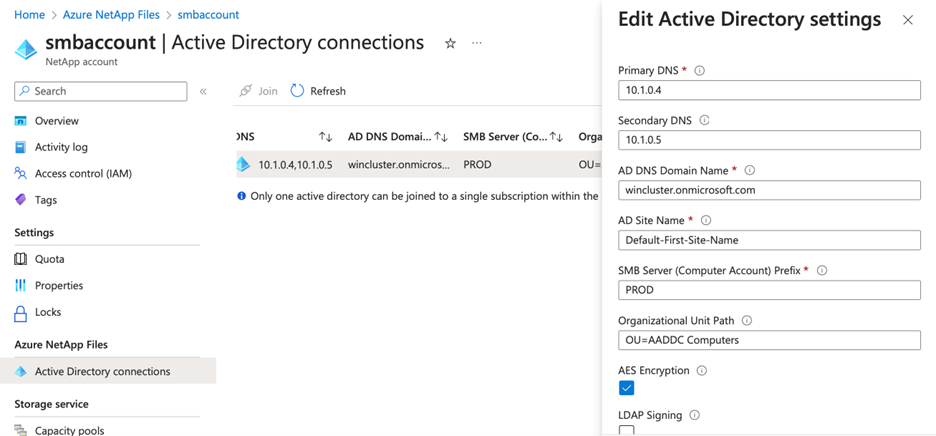936x436 pixels.
Task: Open the Properties settings item
Action: [x=59, y=285]
